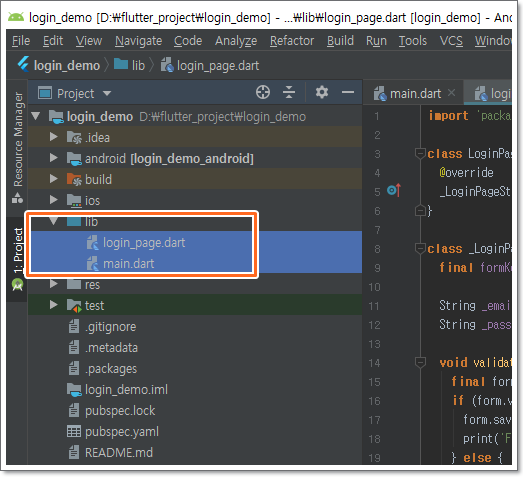Open the Refactor menu
Viewport: 524px width, 477px height.
[292, 41]
